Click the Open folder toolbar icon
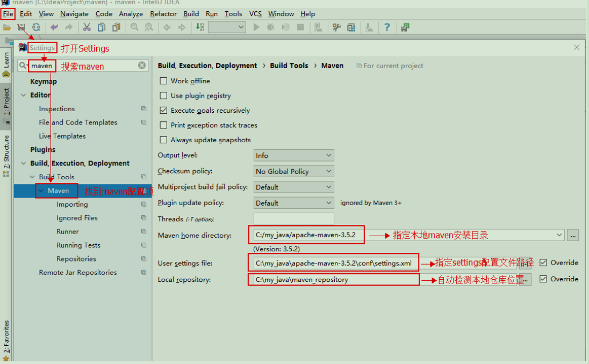The image size is (589, 364). point(7,27)
